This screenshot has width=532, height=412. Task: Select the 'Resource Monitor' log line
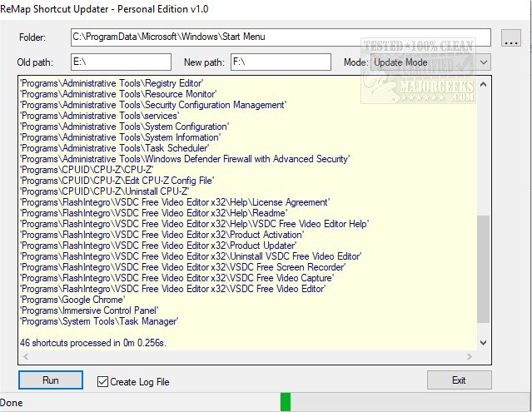(x=118, y=94)
